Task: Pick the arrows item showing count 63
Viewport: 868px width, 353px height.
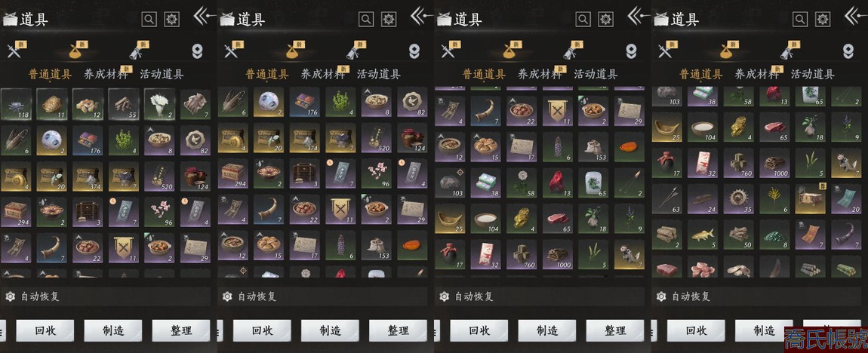Action: pyautogui.click(x=666, y=198)
